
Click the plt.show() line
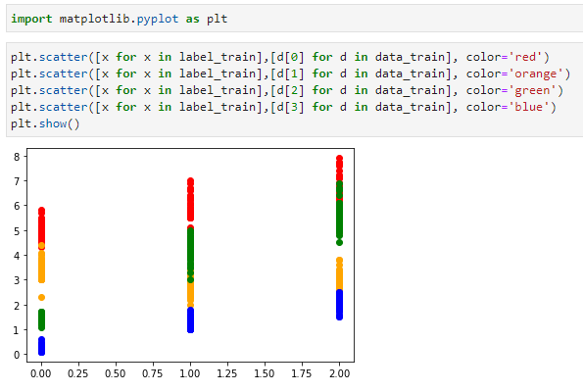pos(45,123)
